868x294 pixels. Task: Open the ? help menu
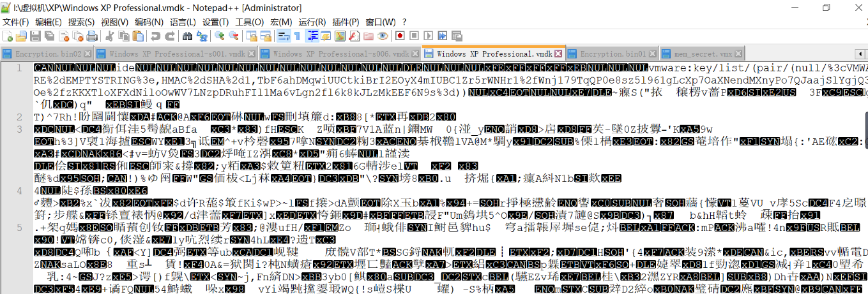click(x=404, y=22)
